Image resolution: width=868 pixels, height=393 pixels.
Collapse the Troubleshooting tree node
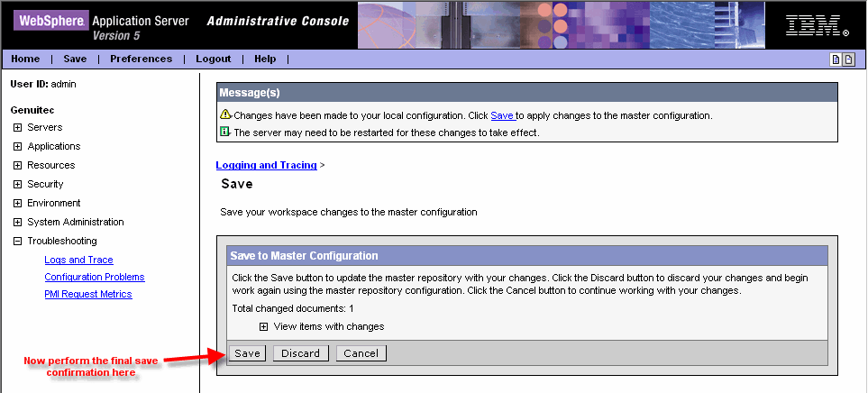click(x=18, y=241)
